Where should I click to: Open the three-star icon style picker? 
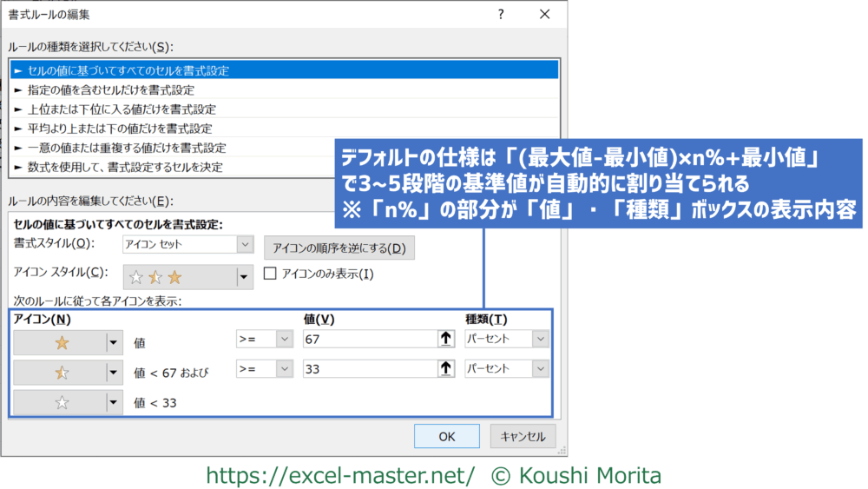[244, 277]
